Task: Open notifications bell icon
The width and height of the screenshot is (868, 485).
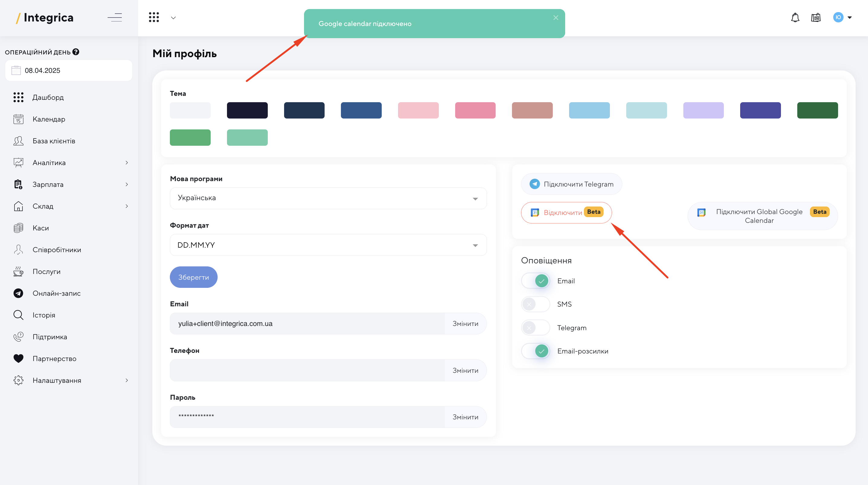Action: (795, 18)
